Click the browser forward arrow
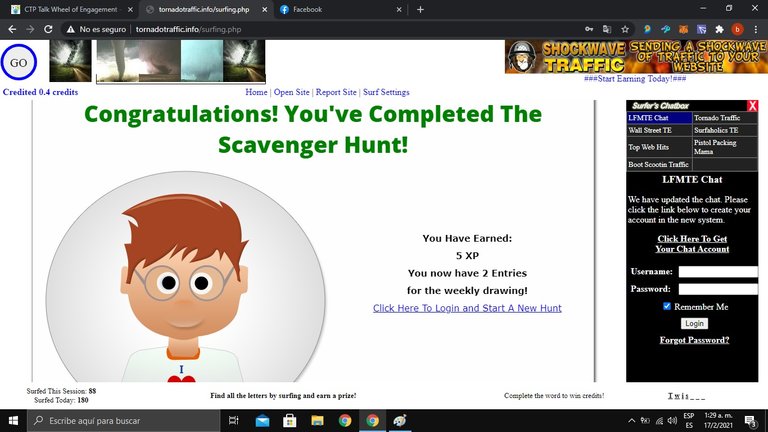This screenshot has height=432, width=768. (x=30, y=29)
